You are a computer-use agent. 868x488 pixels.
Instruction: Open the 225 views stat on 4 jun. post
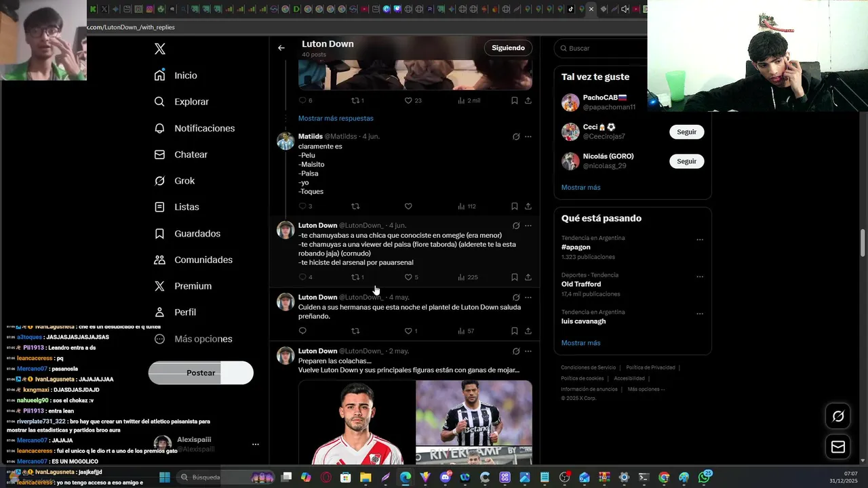[468, 277]
